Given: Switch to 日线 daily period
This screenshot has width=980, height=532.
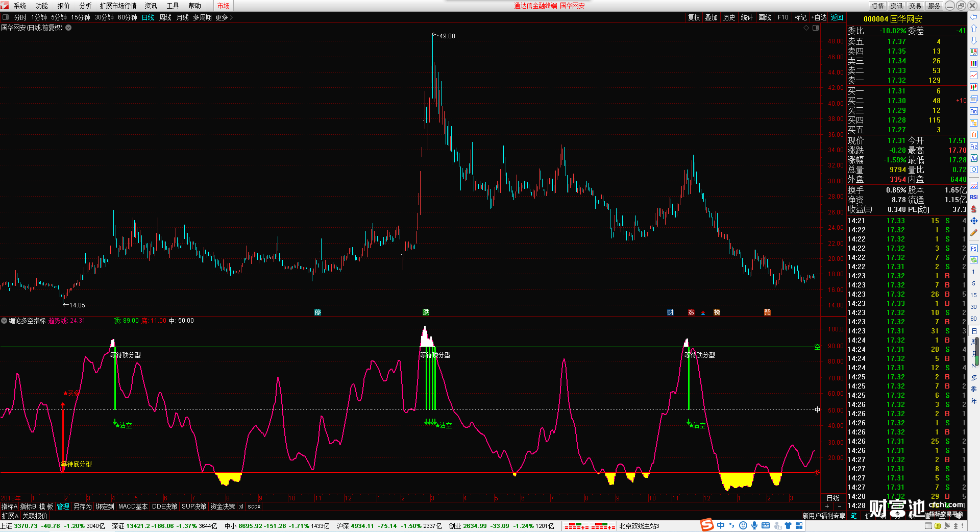Looking at the screenshot, I should click(x=148, y=17).
